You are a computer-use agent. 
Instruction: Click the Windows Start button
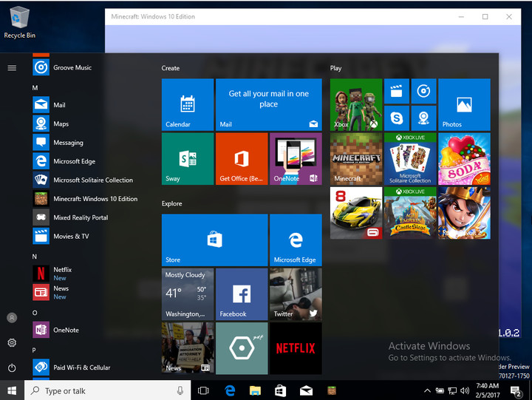12,390
